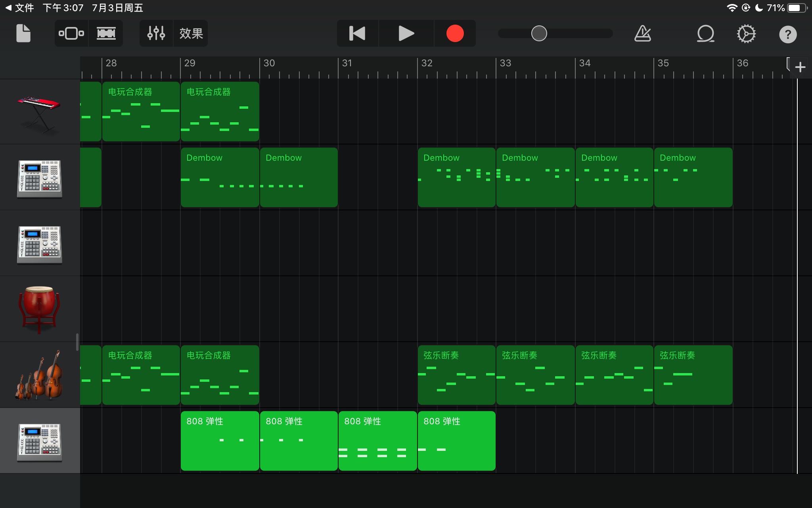Adjust the master volume slider knob
This screenshot has height=508, width=812.
(x=539, y=33)
